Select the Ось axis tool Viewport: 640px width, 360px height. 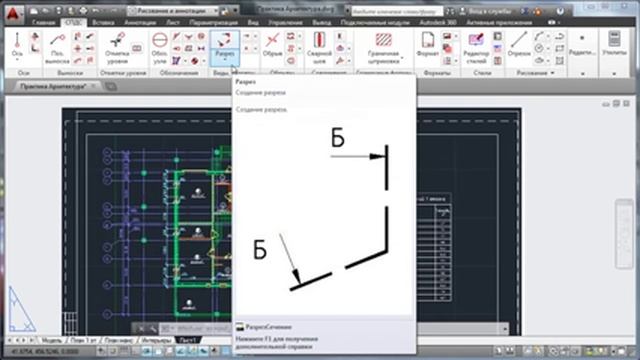[x=17, y=45]
